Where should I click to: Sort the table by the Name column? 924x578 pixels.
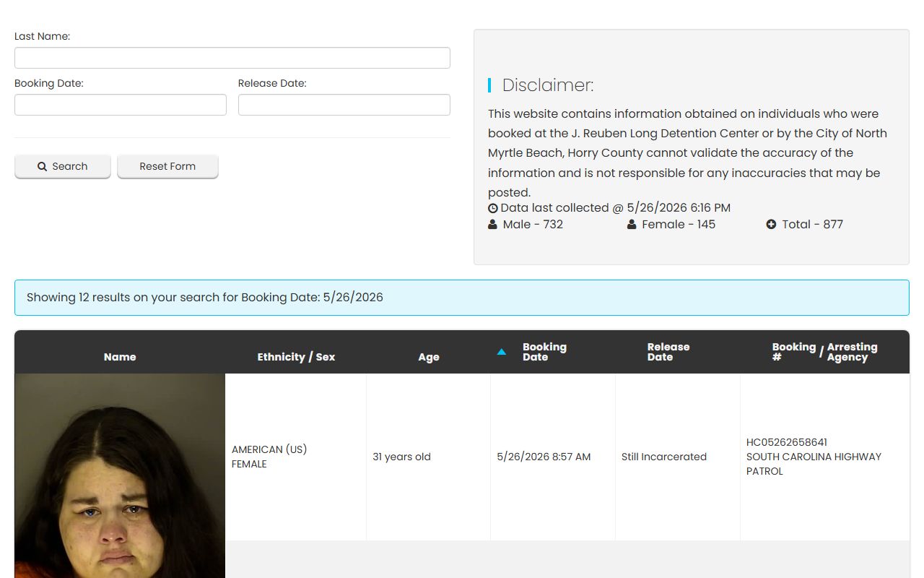tap(120, 357)
